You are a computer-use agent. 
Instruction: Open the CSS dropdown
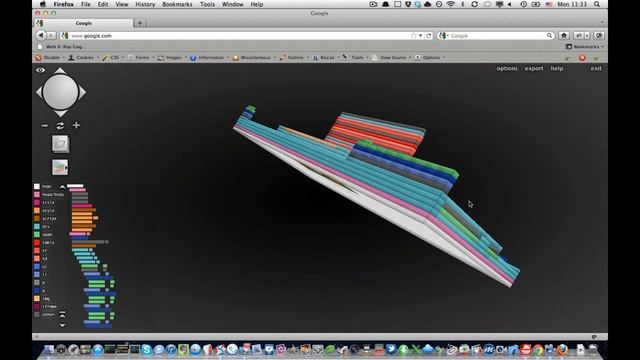coord(112,58)
